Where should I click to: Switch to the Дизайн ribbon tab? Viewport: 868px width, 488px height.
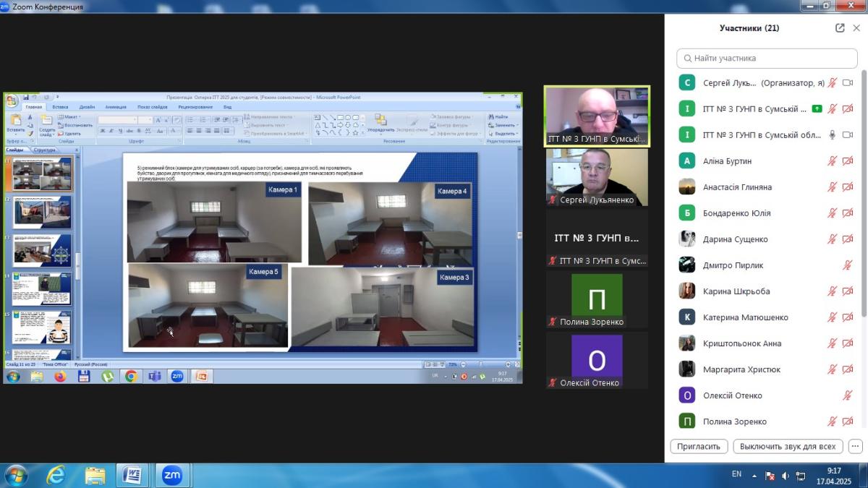[x=87, y=107]
